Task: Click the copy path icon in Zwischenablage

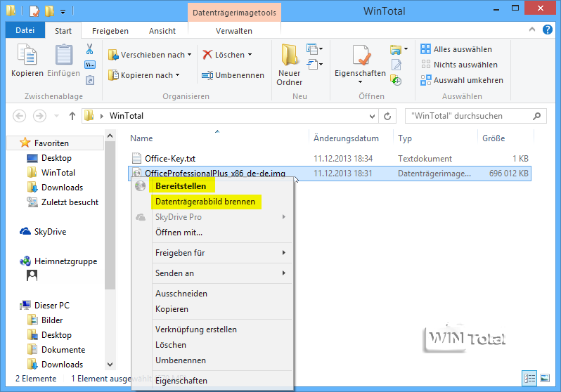Action: 90,65
